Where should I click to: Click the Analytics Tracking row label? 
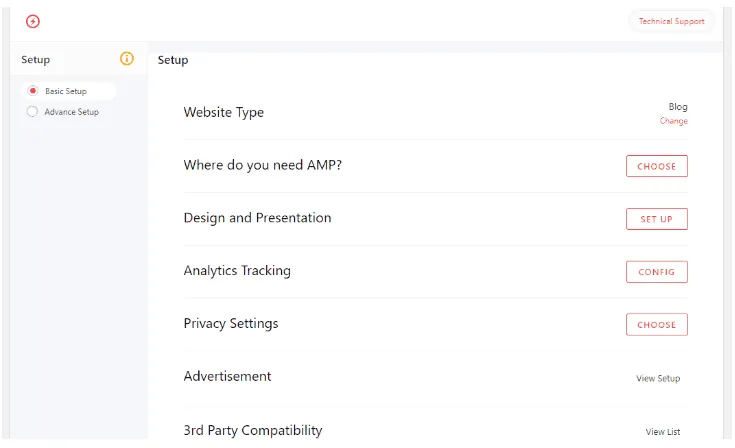(237, 271)
